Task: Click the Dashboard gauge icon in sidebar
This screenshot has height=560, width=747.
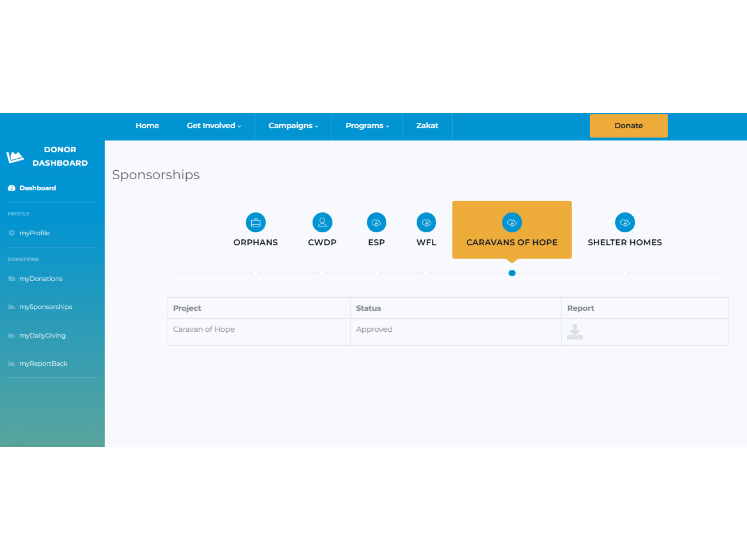Action: [x=12, y=188]
